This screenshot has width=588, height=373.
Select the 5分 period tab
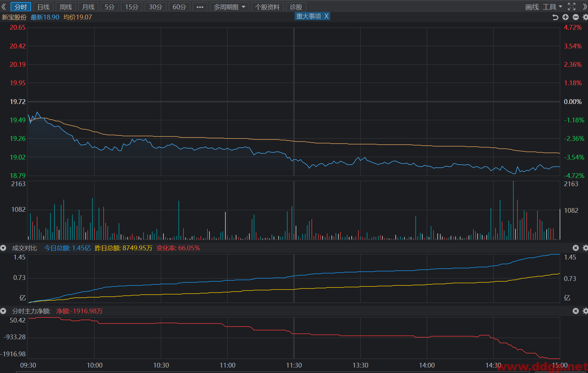click(x=109, y=7)
